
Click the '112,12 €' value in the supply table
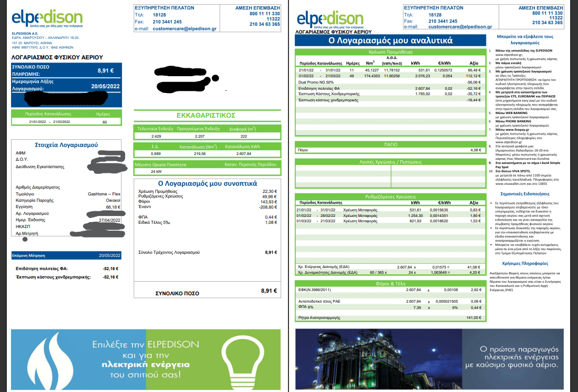point(473,76)
